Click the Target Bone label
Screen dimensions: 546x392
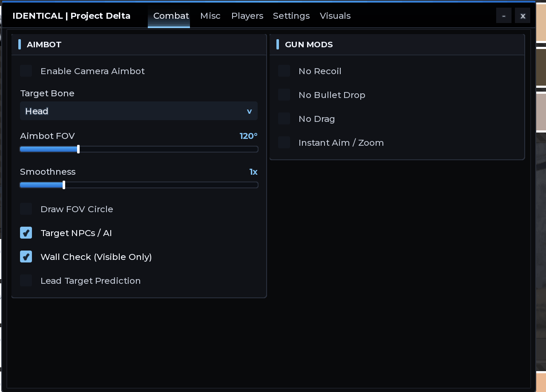[47, 93]
